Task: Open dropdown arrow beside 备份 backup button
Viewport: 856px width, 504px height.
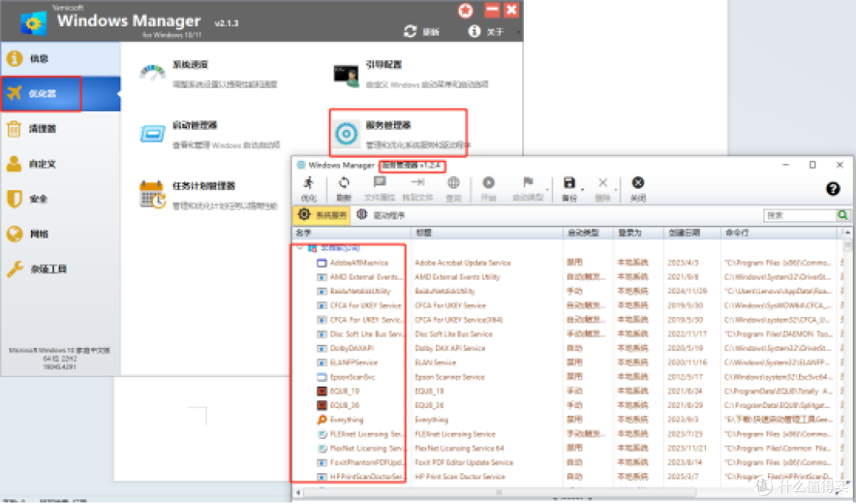Action: (582, 190)
